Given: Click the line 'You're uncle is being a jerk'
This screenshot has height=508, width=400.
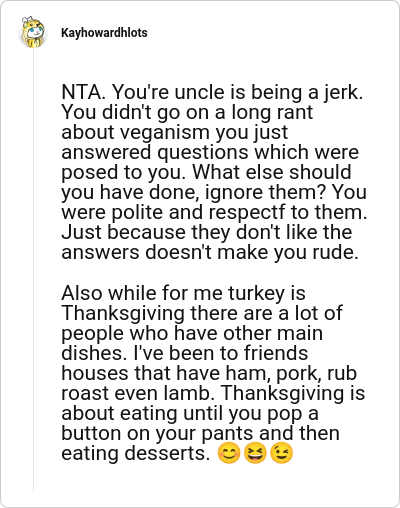Looking at the screenshot, I should pyautogui.click(x=237, y=92).
